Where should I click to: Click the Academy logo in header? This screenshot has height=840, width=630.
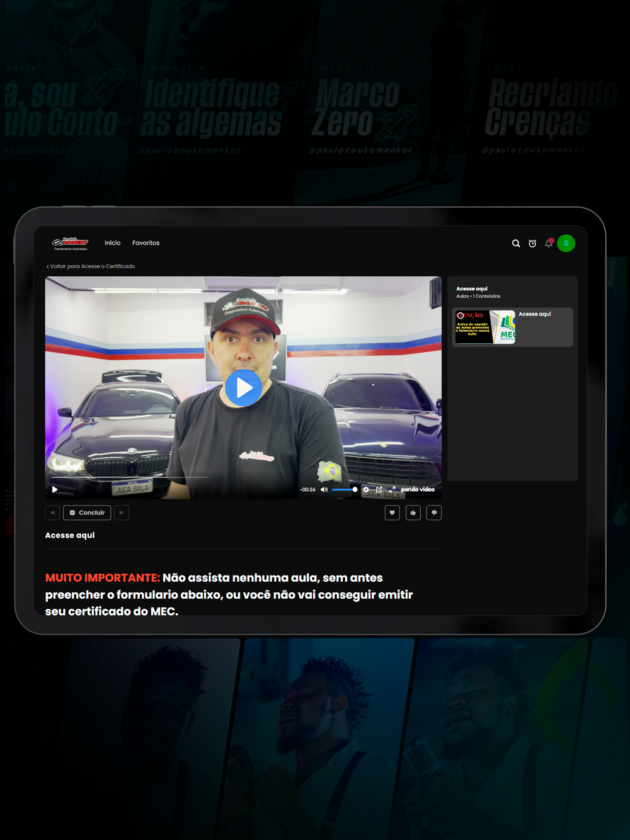coord(71,243)
